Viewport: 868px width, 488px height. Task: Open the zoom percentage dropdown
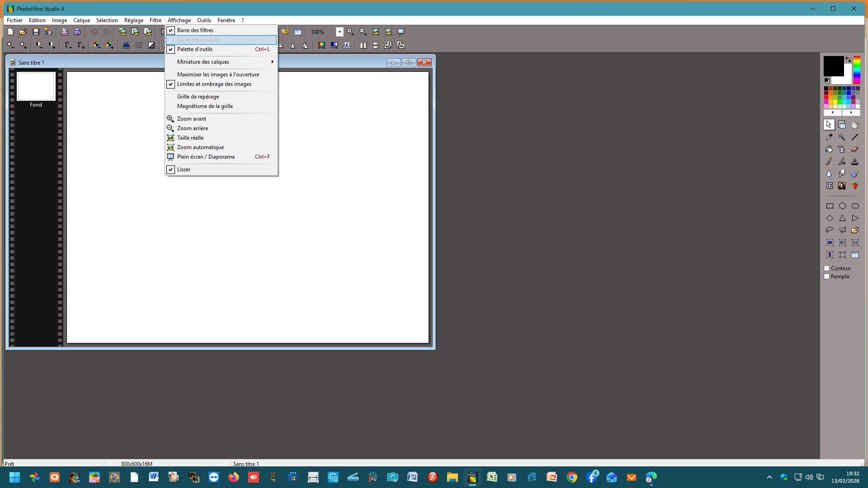(339, 32)
